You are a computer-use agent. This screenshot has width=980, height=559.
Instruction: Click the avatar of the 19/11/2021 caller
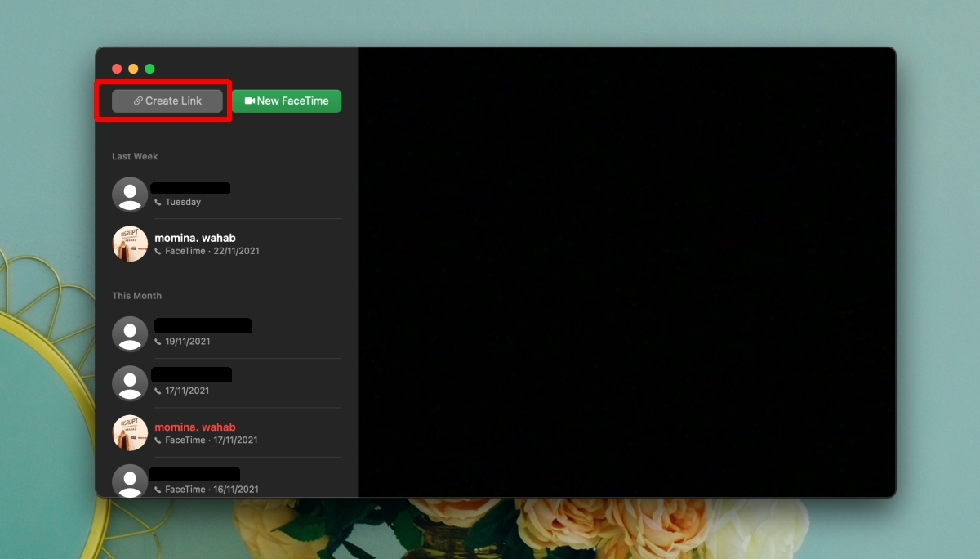click(130, 333)
